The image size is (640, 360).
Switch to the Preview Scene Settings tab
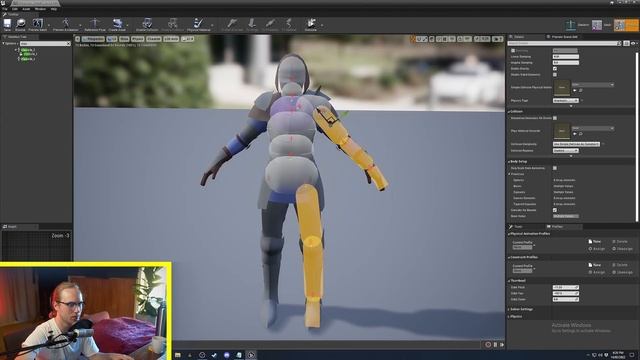[x=565, y=37]
